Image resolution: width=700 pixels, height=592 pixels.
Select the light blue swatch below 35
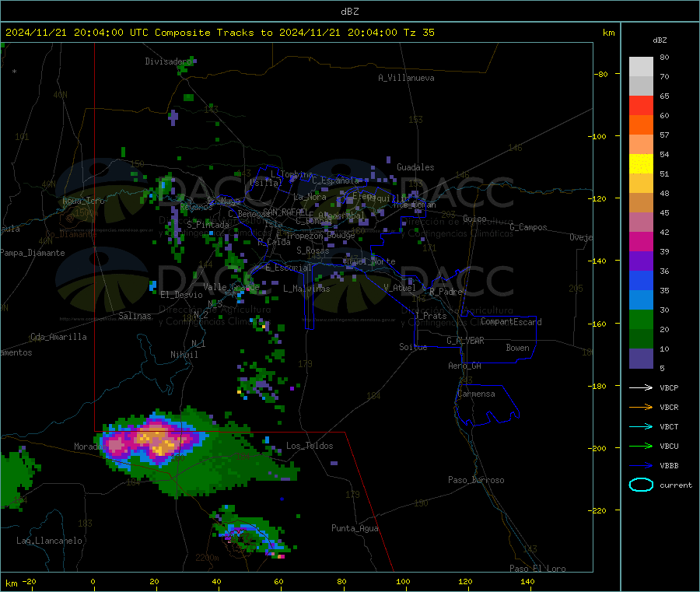[641, 300]
